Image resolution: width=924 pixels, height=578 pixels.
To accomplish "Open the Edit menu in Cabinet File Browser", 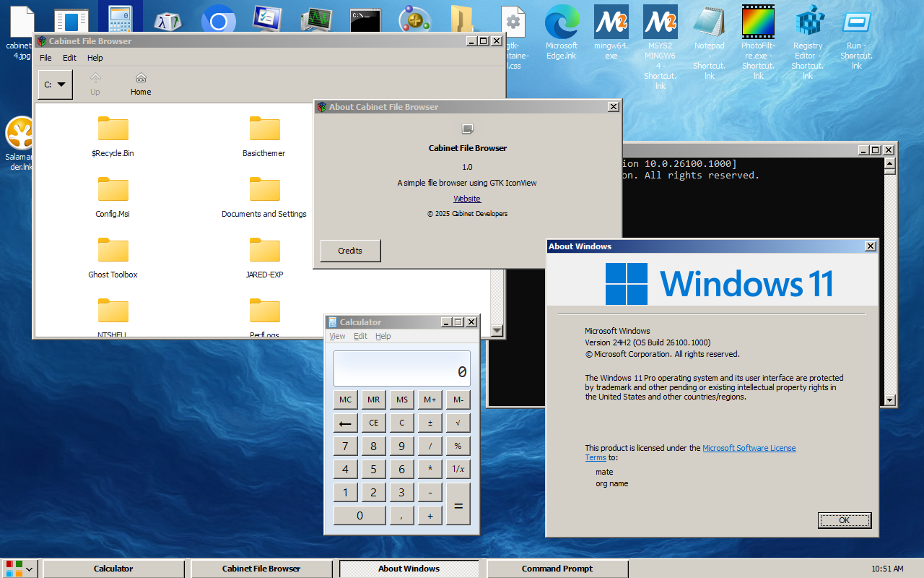I will point(69,58).
